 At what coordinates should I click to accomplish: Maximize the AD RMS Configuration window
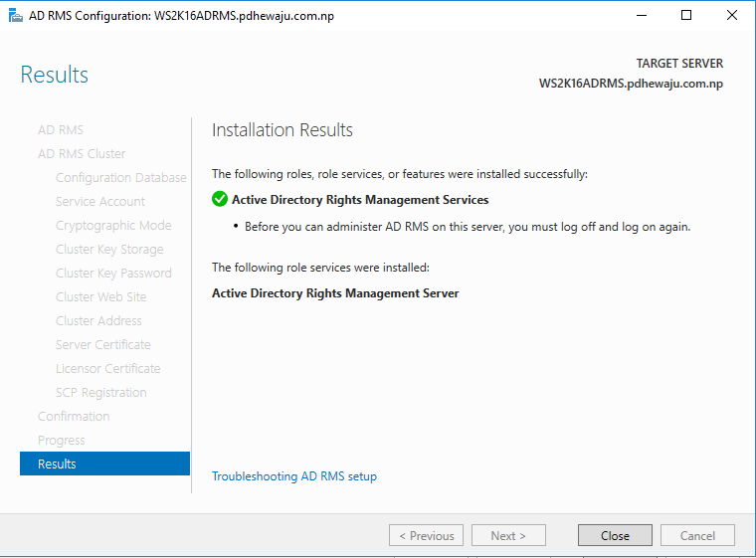(x=686, y=16)
